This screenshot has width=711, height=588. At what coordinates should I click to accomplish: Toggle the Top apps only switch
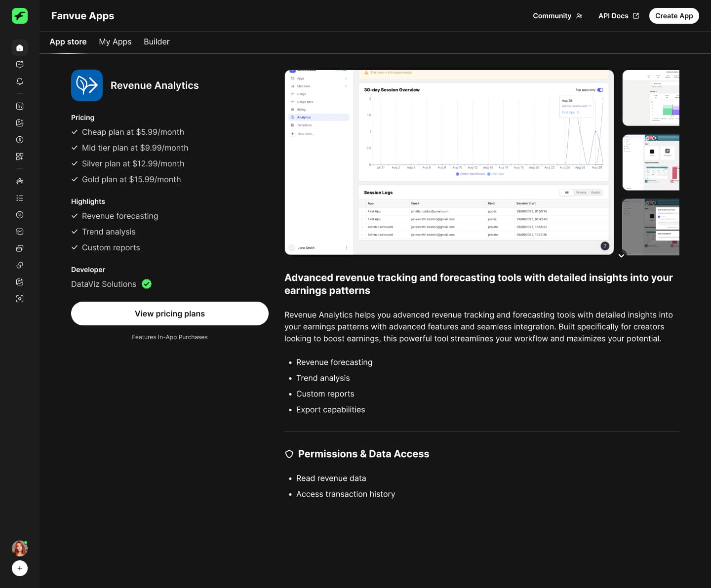pos(600,90)
